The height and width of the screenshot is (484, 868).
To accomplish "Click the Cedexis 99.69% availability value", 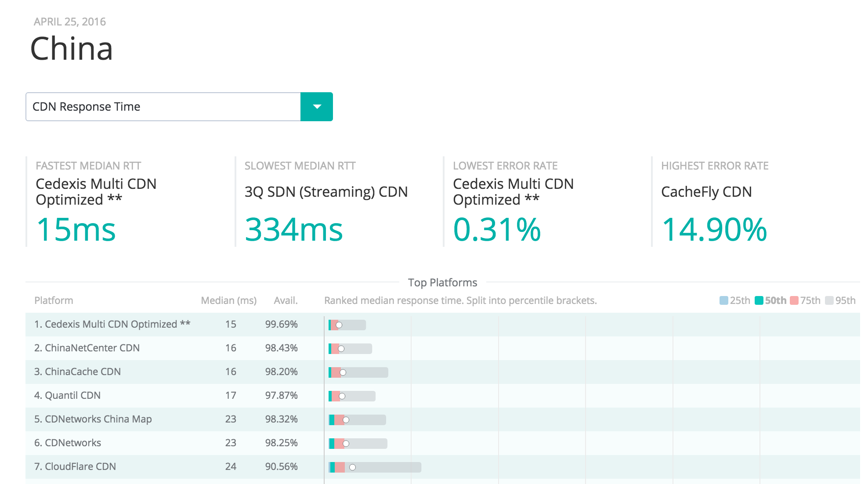I will coord(281,324).
